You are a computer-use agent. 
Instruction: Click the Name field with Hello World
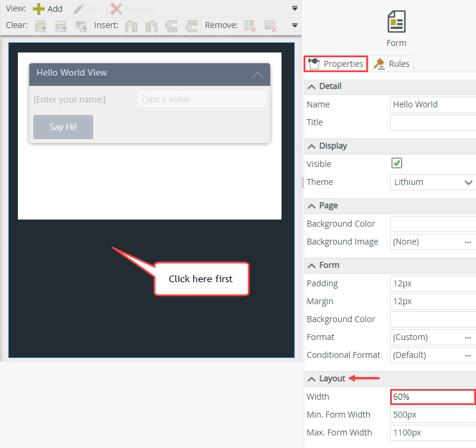(433, 105)
